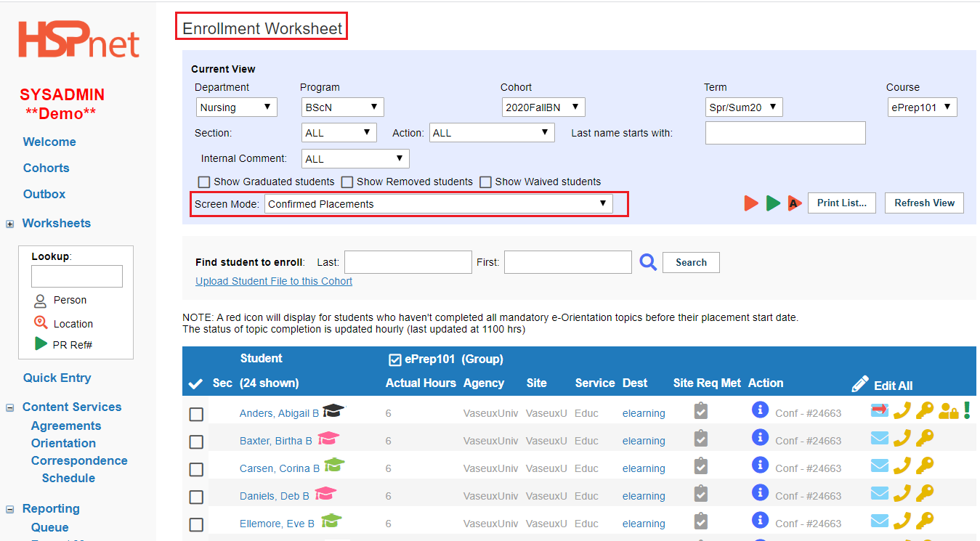The image size is (980, 541).
Task: Click the phone icon in Anders row
Action: click(x=902, y=411)
